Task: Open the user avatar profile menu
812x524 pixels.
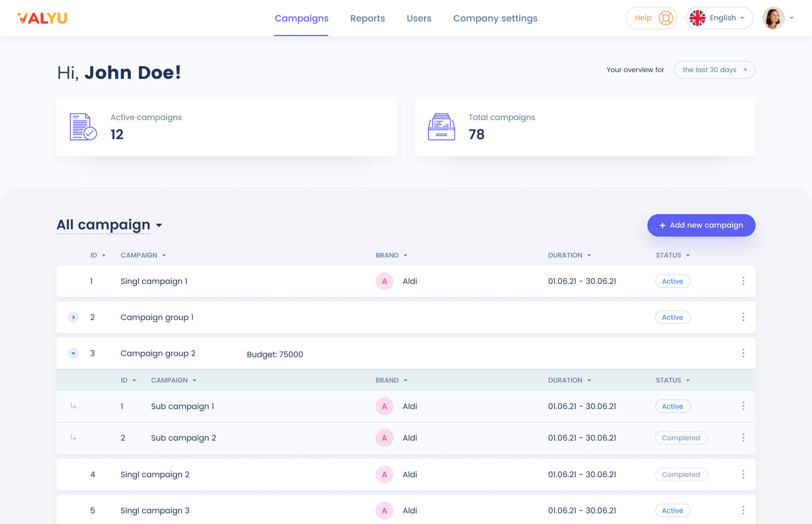Action: tap(773, 18)
